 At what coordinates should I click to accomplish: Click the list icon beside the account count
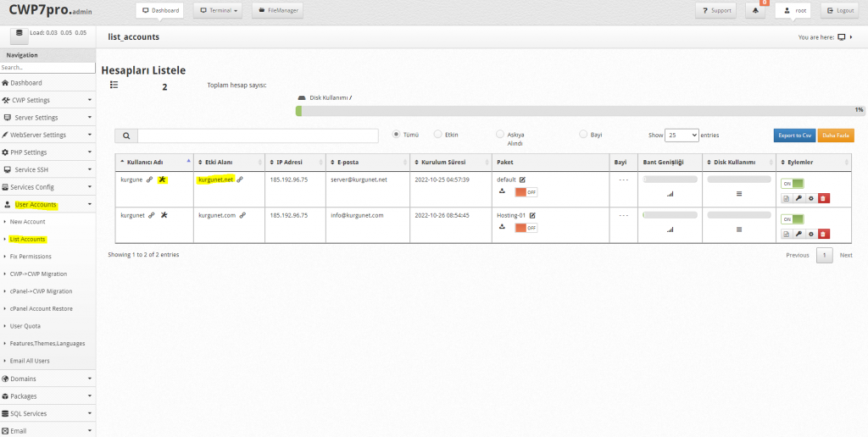pos(114,85)
